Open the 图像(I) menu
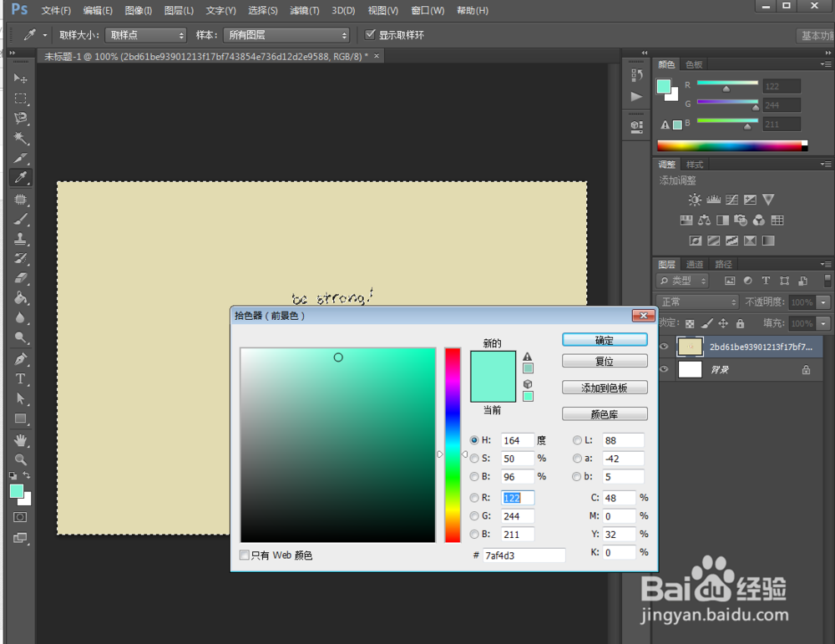This screenshot has height=644, width=835. point(139,11)
